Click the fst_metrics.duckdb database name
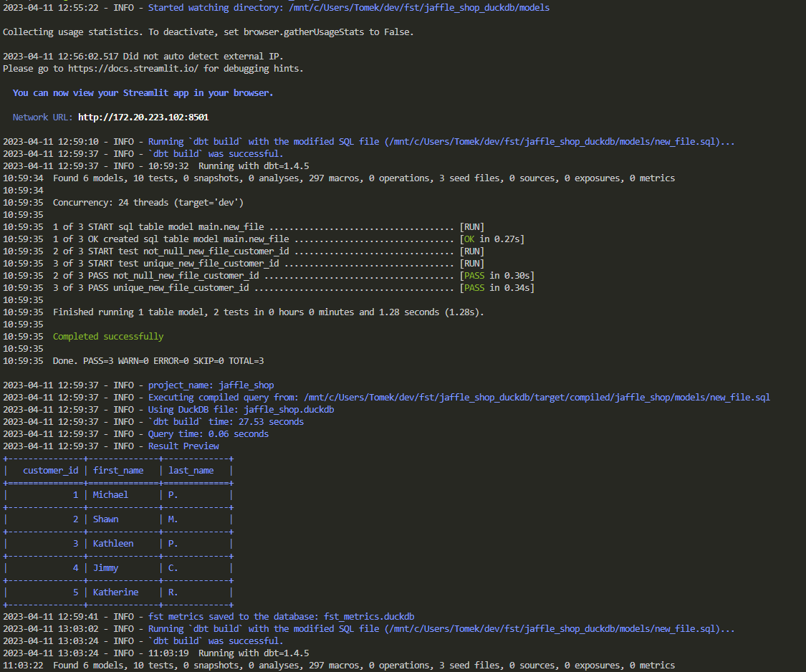This screenshot has width=806, height=672. pyautogui.click(x=369, y=616)
